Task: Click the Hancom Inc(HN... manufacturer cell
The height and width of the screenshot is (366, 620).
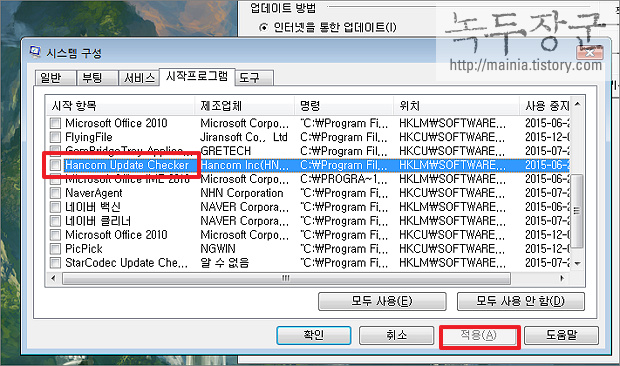Action: click(x=244, y=165)
